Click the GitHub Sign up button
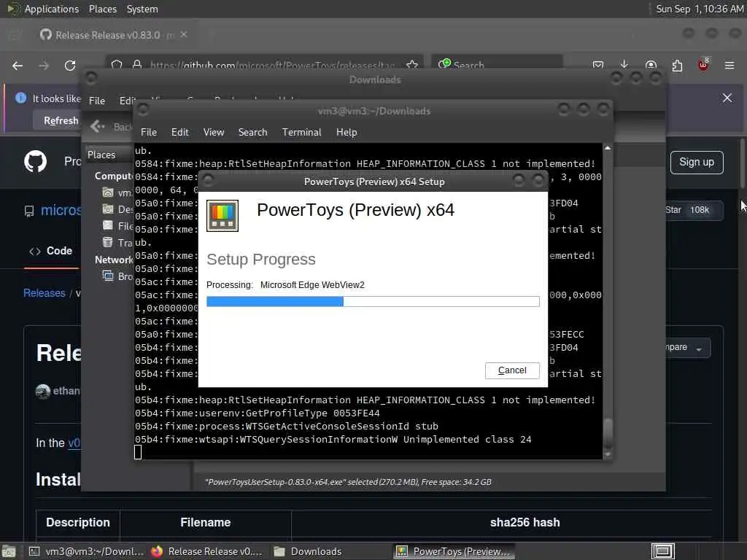The width and height of the screenshot is (747, 560). (x=697, y=163)
